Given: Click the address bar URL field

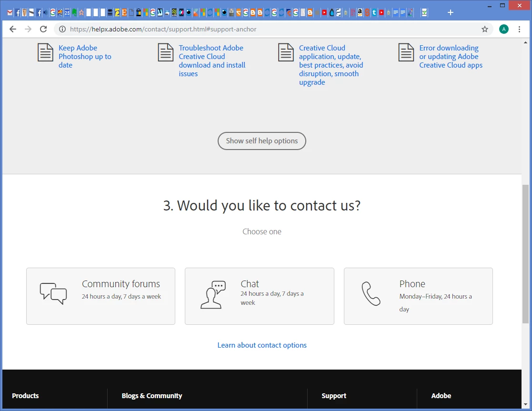Looking at the screenshot, I should click(273, 29).
